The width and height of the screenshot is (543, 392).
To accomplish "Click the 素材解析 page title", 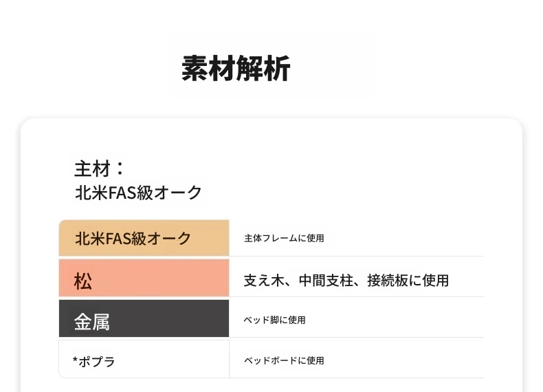I will click(x=236, y=69).
